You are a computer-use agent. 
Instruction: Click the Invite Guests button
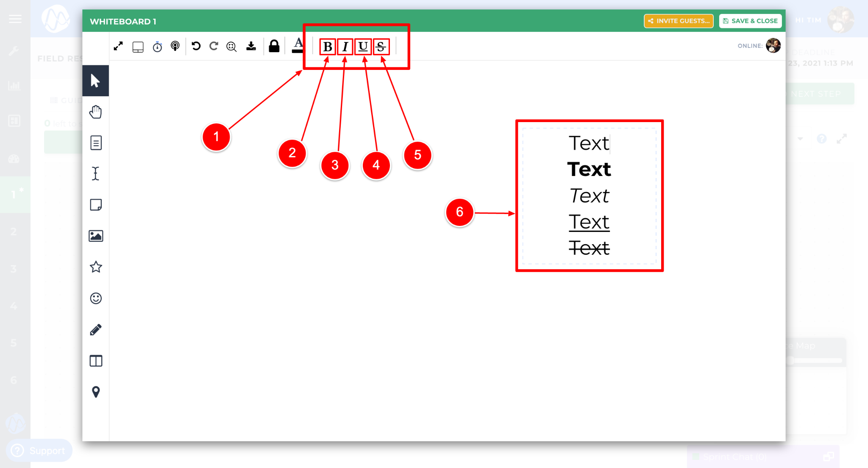(679, 21)
